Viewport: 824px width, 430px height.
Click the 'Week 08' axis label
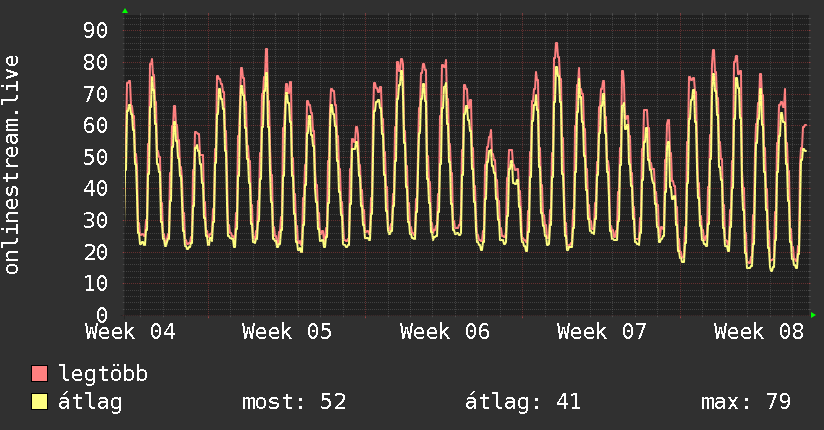759,332
